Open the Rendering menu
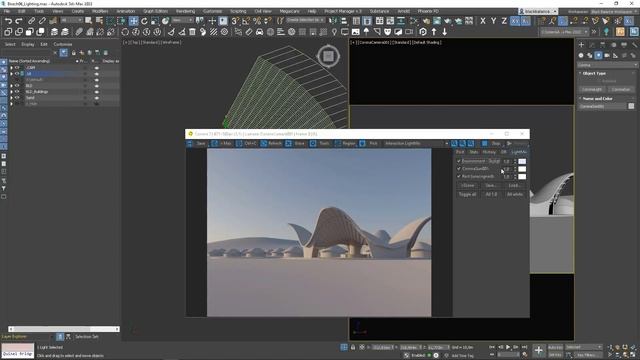 (185, 11)
